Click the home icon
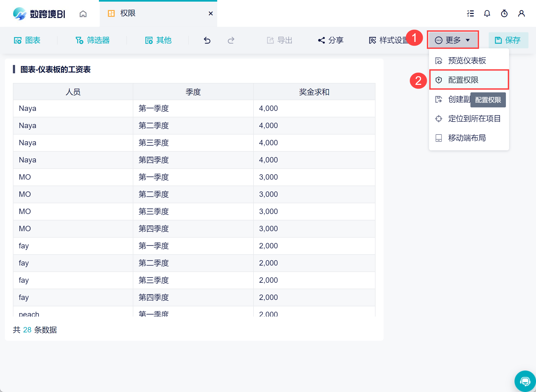536x392 pixels. [x=83, y=14]
